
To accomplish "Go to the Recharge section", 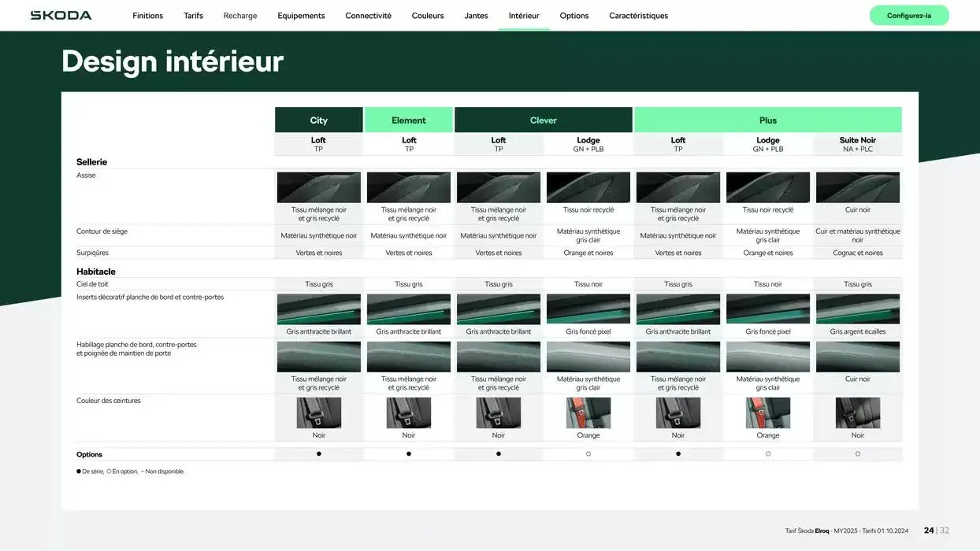I will click(x=239, y=16).
